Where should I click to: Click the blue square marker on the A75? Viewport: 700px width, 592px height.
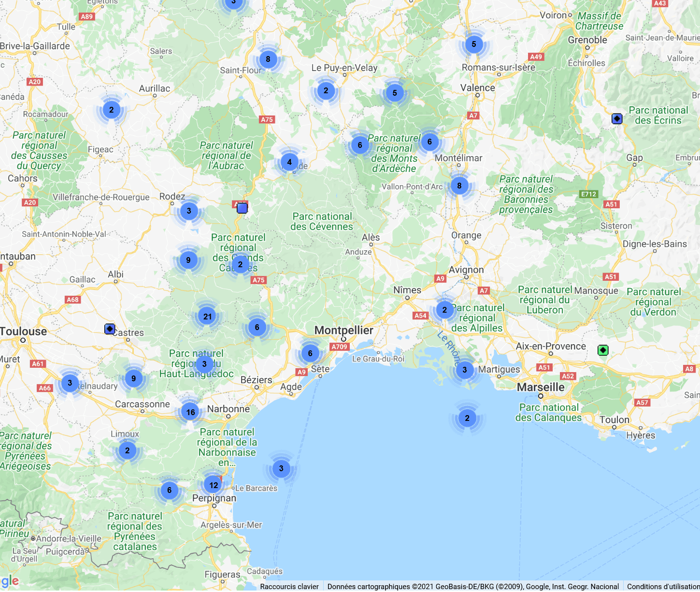point(242,208)
